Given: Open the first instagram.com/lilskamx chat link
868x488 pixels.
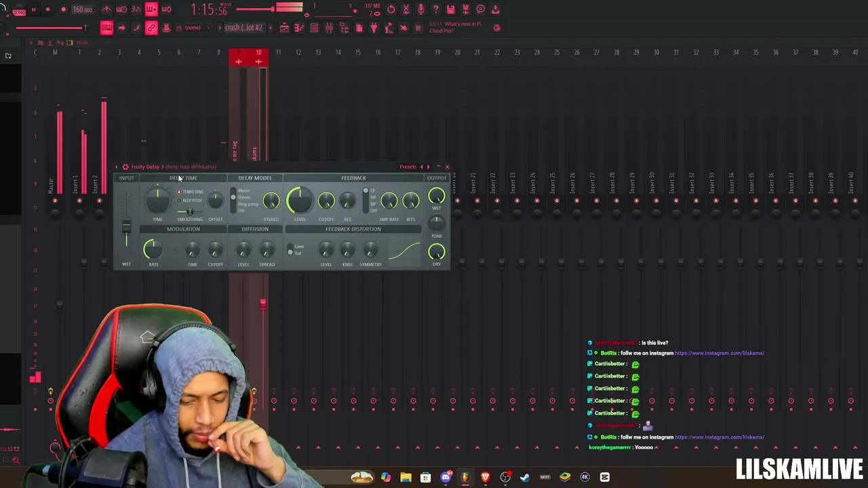Looking at the screenshot, I should pos(719,353).
